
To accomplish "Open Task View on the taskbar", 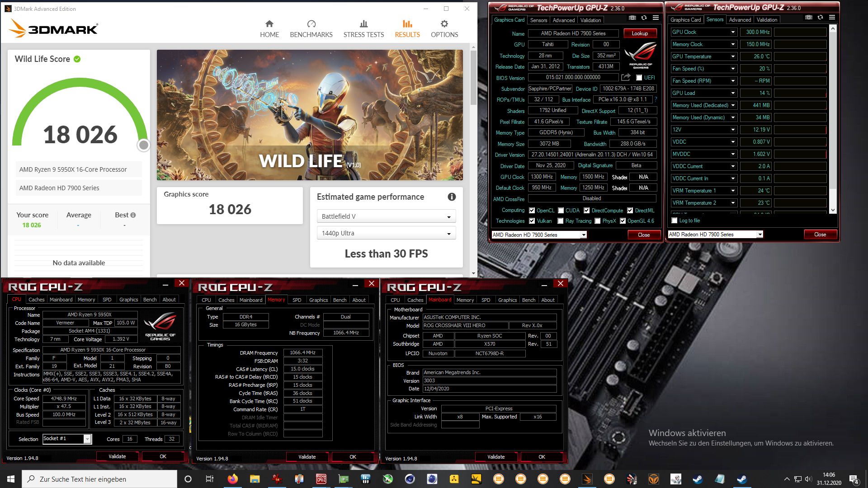I will click(x=209, y=479).
